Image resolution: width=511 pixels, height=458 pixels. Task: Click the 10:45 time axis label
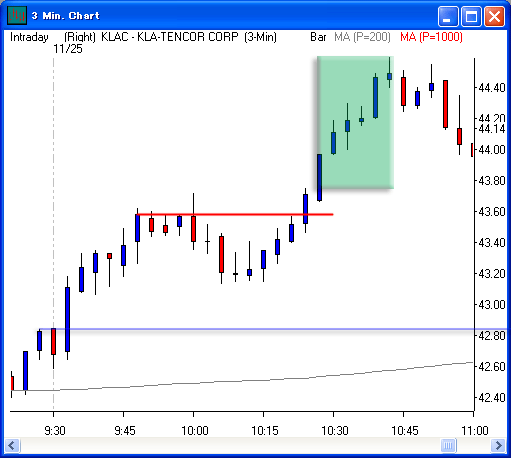pos(405,431)
